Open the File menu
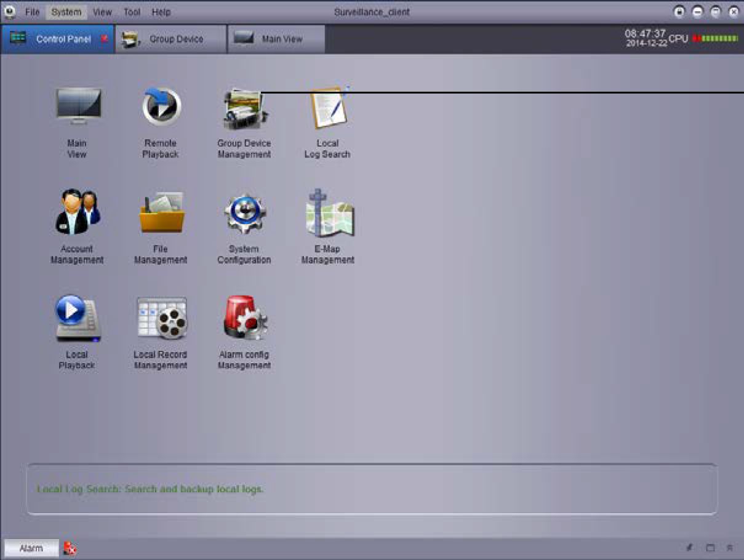744x560 pixels. coord(33,12)
